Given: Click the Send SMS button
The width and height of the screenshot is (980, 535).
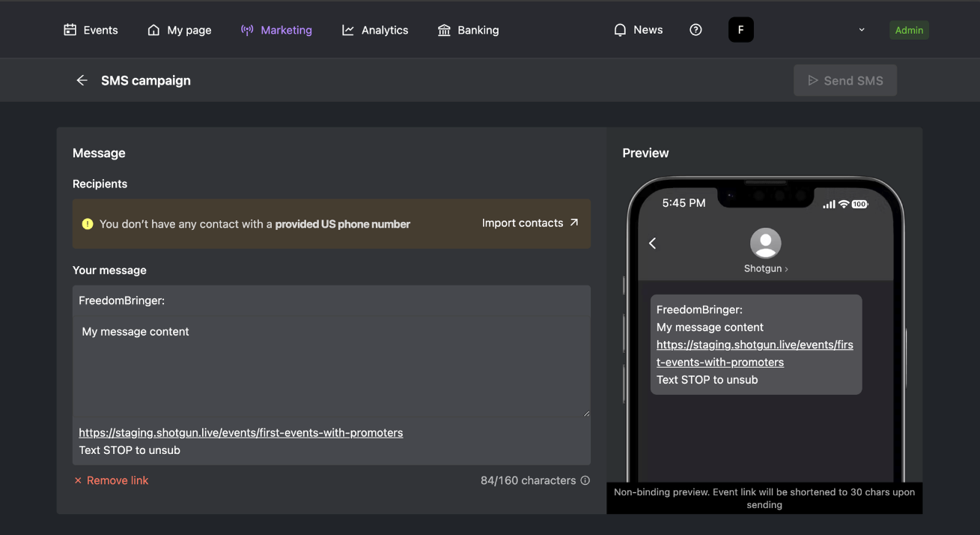Looking at the screenshot, I should [845, 80].
